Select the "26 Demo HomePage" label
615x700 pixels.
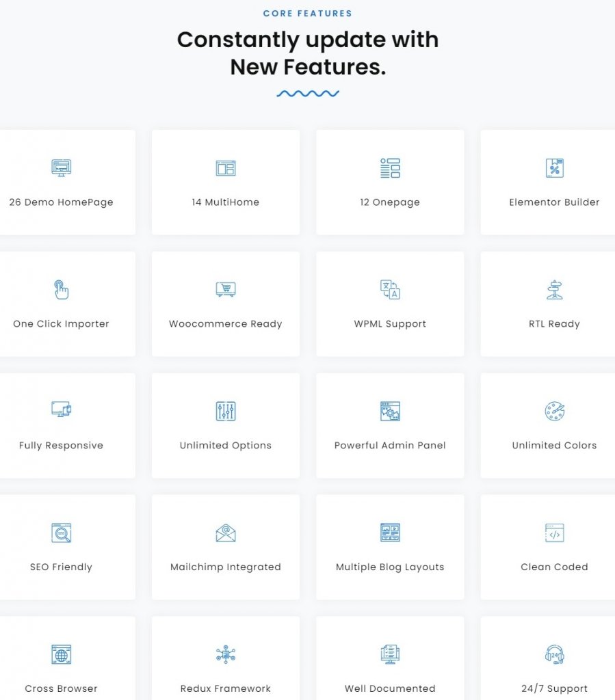pos(61,202)
